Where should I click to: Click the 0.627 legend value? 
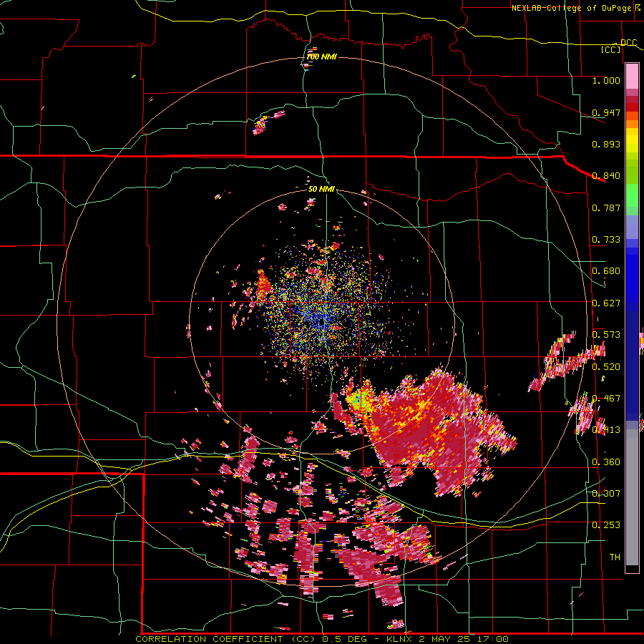(606, 303)
